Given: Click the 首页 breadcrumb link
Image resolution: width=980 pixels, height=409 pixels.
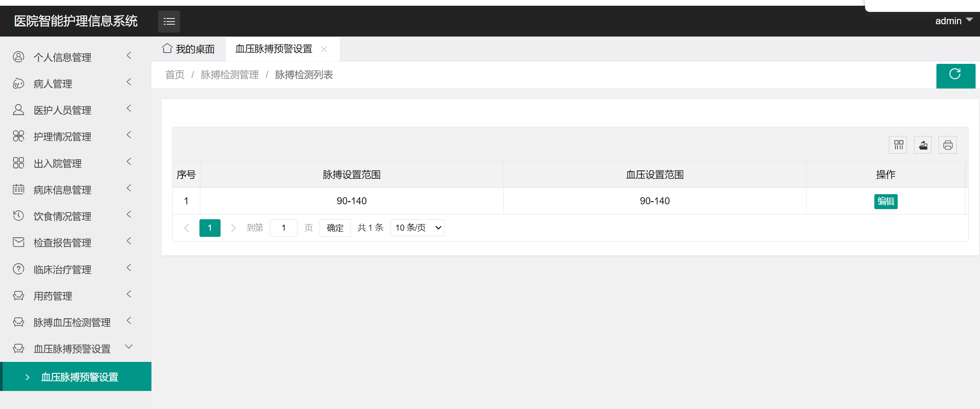Looking at the screenshot, I should pyautogui.click(x=174, y=74).
